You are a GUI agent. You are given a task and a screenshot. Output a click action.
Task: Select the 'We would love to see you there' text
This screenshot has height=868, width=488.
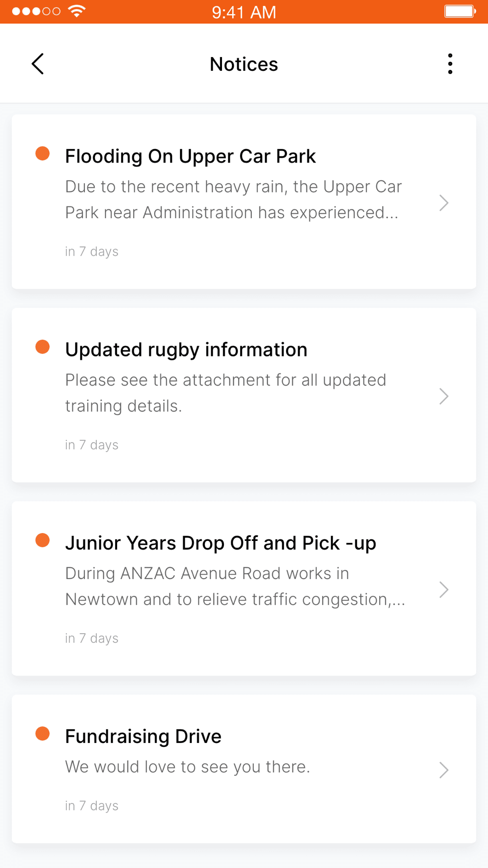187,766
